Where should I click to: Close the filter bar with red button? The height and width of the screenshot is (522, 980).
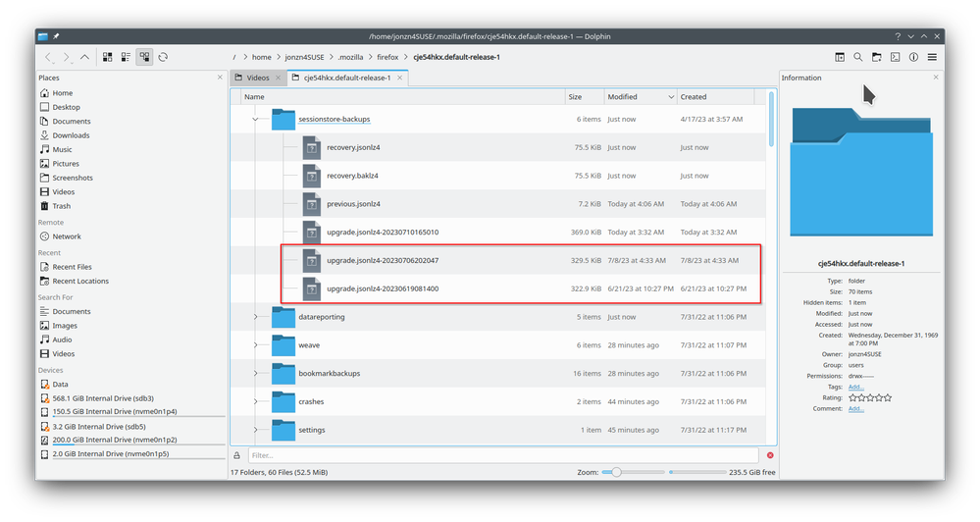pos(770,455)
